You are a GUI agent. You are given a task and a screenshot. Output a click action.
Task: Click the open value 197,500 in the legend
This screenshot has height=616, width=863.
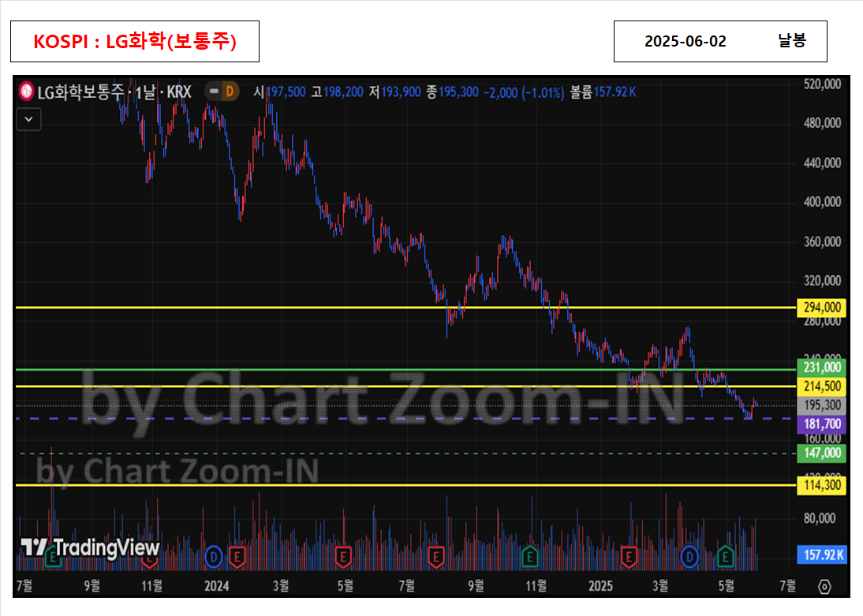(286, 92)
